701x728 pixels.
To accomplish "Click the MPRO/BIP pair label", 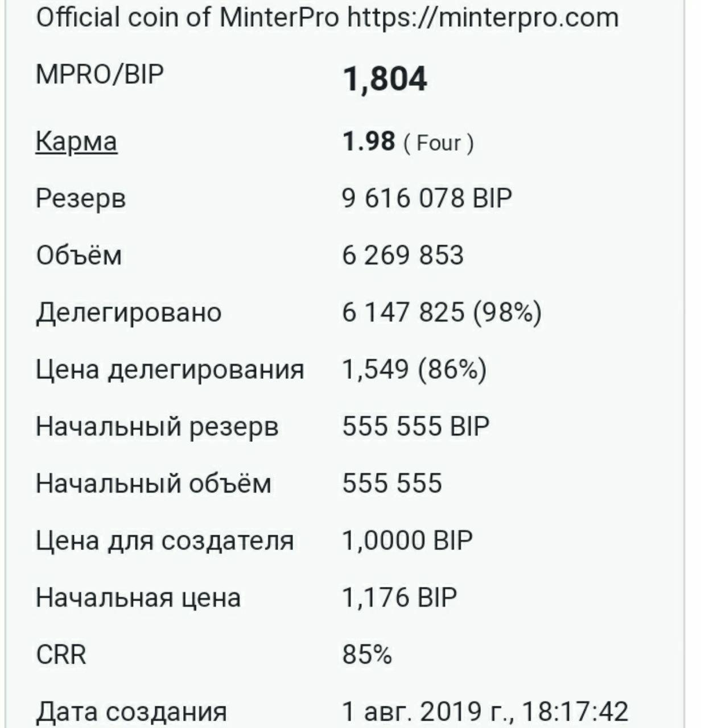I will point(100,74).
